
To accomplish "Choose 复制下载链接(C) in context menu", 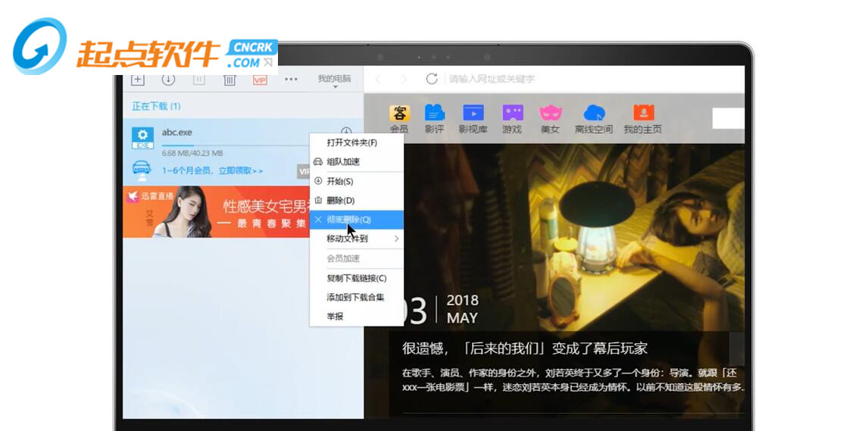I will pos(357,278).
